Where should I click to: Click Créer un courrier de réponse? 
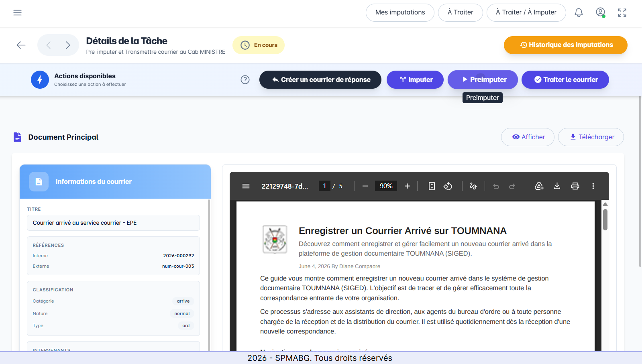click(320, 79)
